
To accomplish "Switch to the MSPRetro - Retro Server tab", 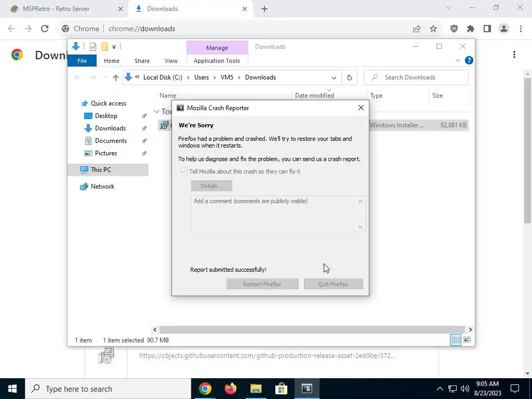I will (x=64, y=9).
